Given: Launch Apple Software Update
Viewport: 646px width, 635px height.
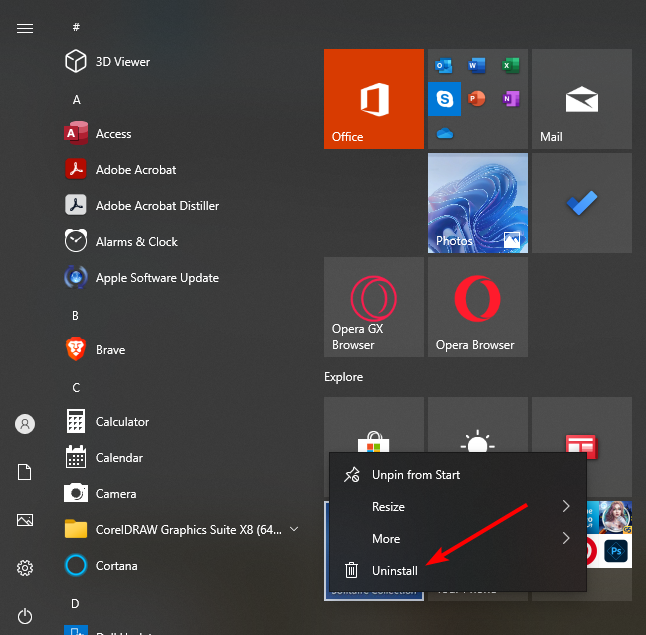Looking at the screenshot, I should coord(183,278).
